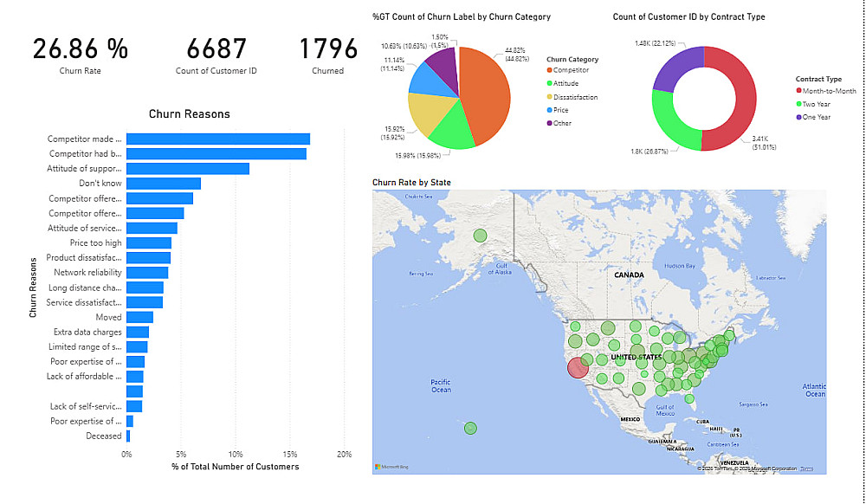The width and height of the screenshot is (866, 504).
Task: Click the Churned 1796 card
Action: 328,55
